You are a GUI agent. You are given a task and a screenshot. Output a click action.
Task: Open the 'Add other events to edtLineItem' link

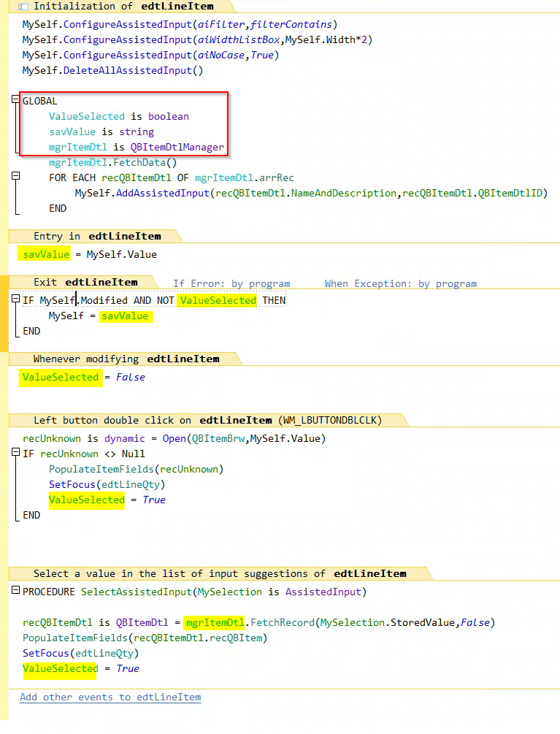pos(110,697)
